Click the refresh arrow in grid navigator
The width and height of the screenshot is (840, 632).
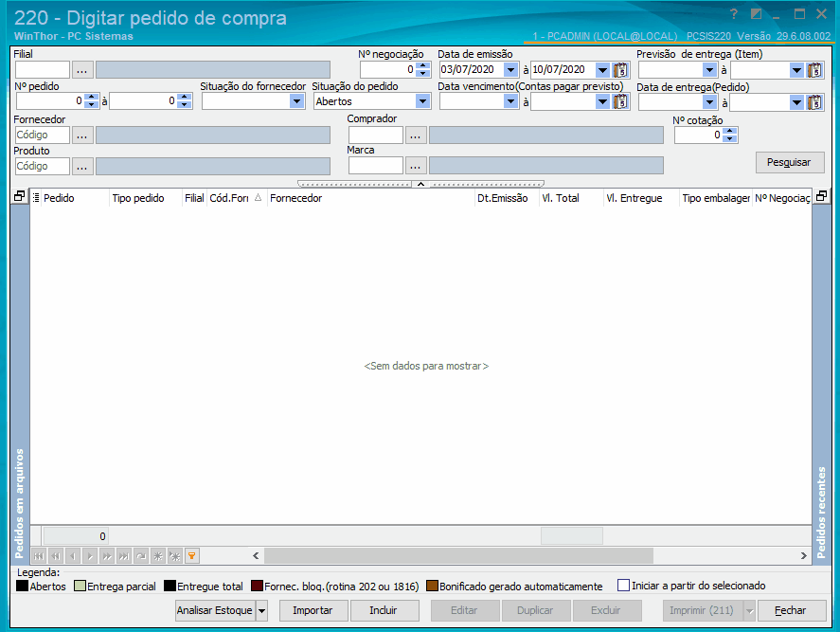coord(141,556)
